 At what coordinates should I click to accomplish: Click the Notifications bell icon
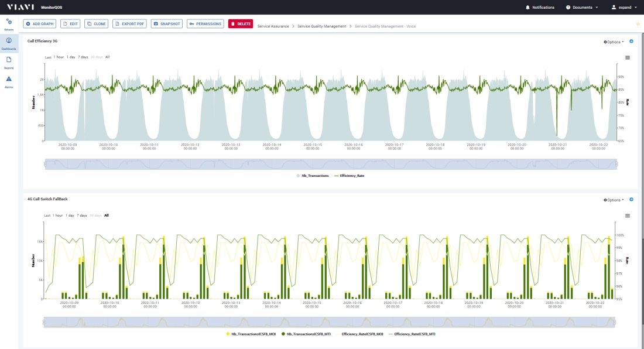pyautogui.click(x=527, y=7)
